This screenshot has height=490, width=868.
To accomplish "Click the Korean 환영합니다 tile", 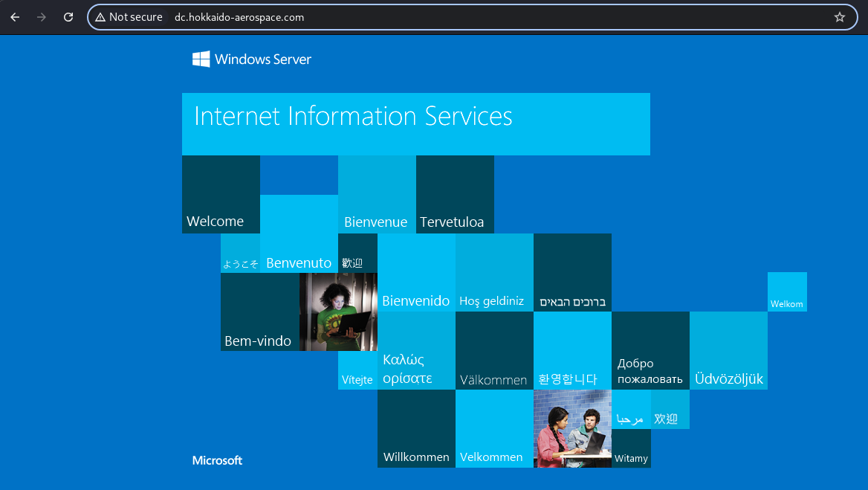I will pyautogui.click(x=572, y=350).
